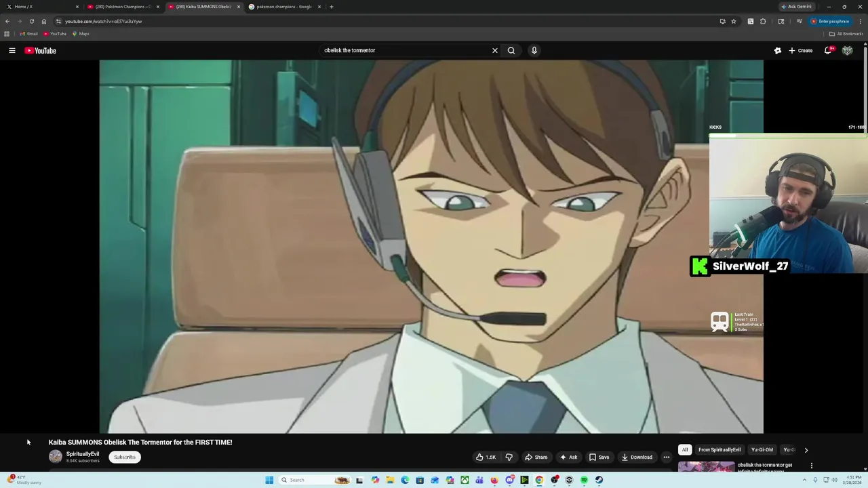Image resolution: width=868 pixels, height=488 pixels.
Task: Subscribe to SpirituallyEvil channel
Action: pos(125,457)
